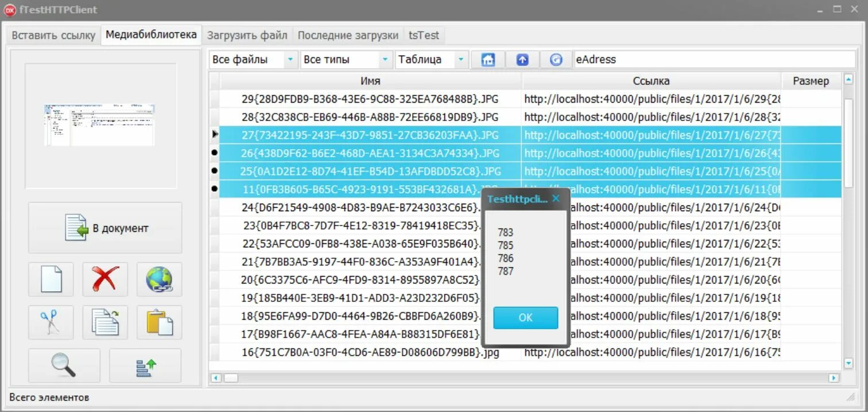Paste using the clipboard icon
The image size is (868, 412).
[158, 322]
